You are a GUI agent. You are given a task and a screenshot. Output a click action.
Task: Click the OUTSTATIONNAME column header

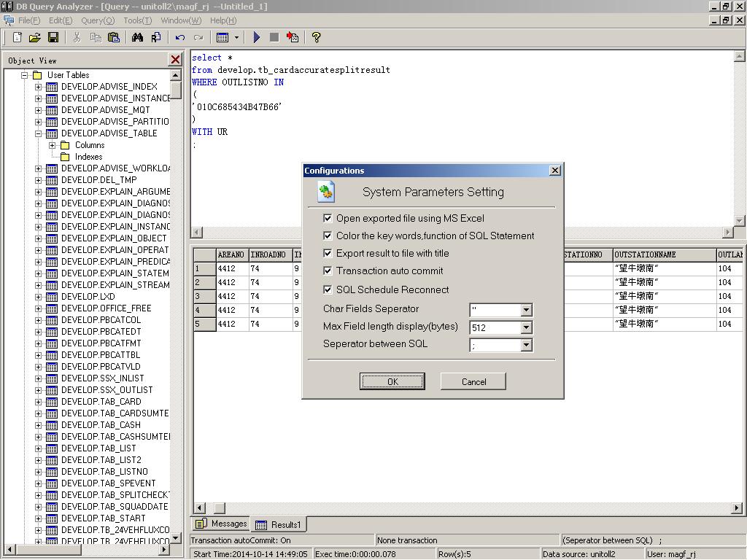tap(664, 254)
